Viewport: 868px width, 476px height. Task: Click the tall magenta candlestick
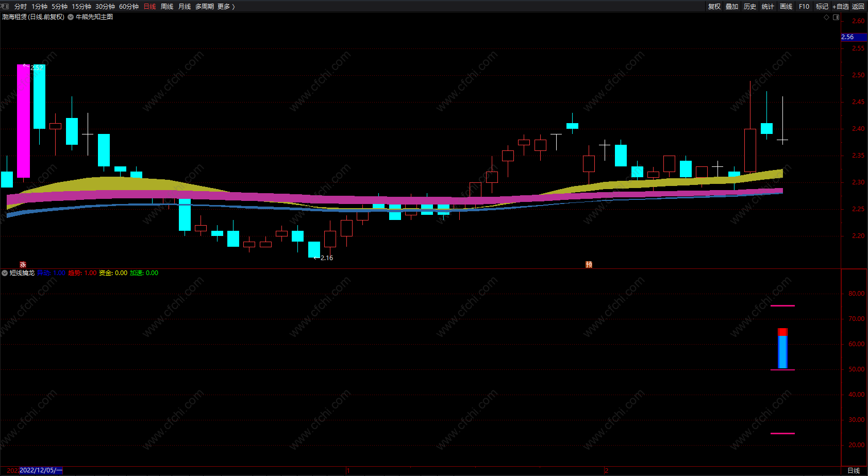(23, 121)
